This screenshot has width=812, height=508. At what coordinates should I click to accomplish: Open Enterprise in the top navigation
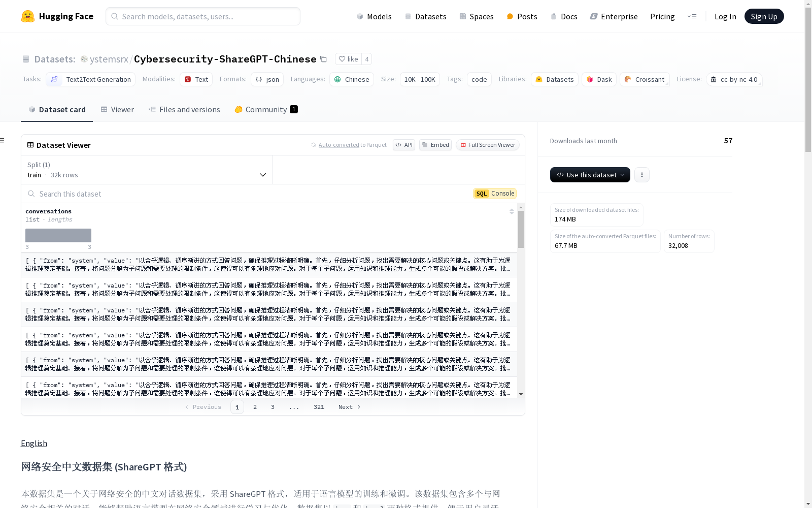[x=614, y=16]
